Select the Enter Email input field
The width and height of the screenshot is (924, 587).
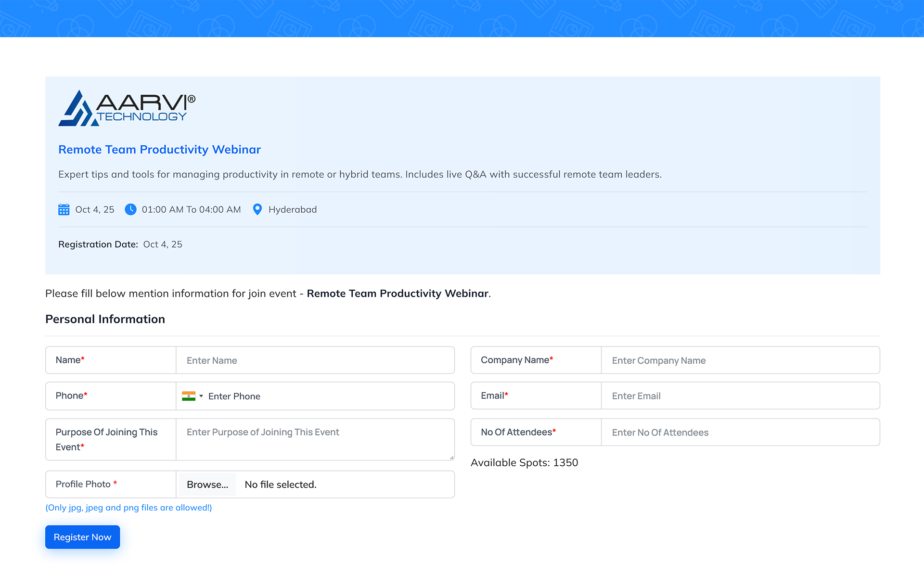tap(740, 396)
